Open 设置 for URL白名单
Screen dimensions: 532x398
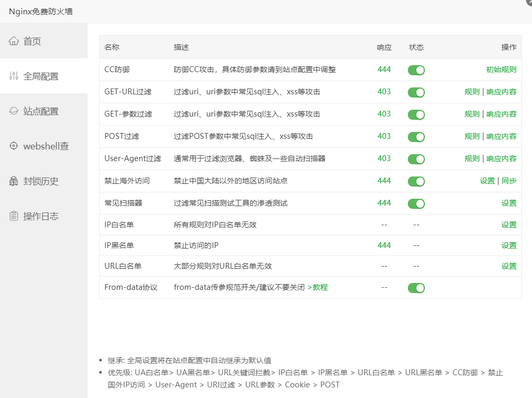509,266
